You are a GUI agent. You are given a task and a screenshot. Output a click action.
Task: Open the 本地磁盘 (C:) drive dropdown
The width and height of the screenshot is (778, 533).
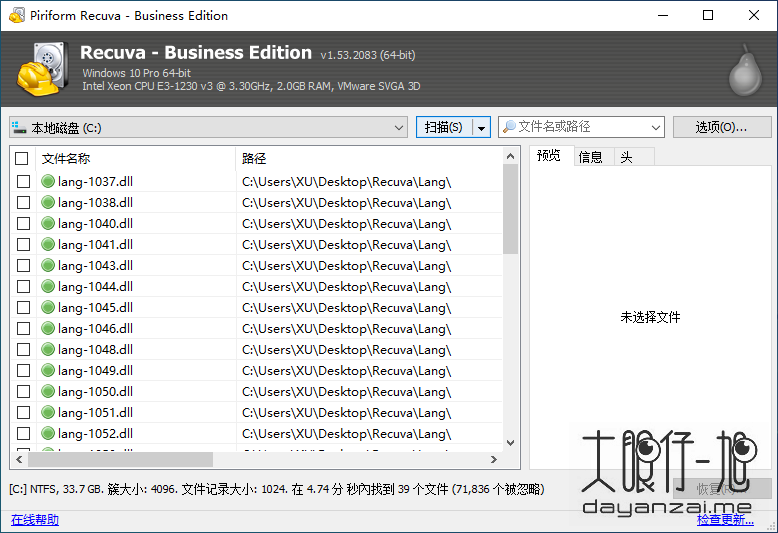pyautogui.click(x=208, y=128)
